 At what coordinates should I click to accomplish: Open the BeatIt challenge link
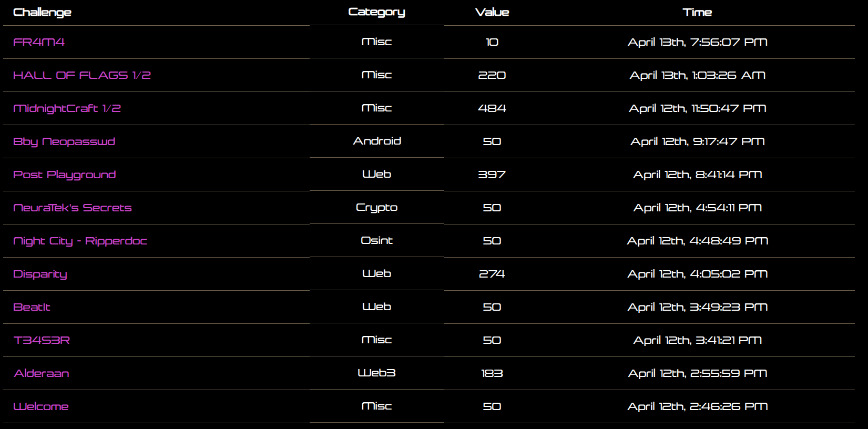click(x=32, y=307)
